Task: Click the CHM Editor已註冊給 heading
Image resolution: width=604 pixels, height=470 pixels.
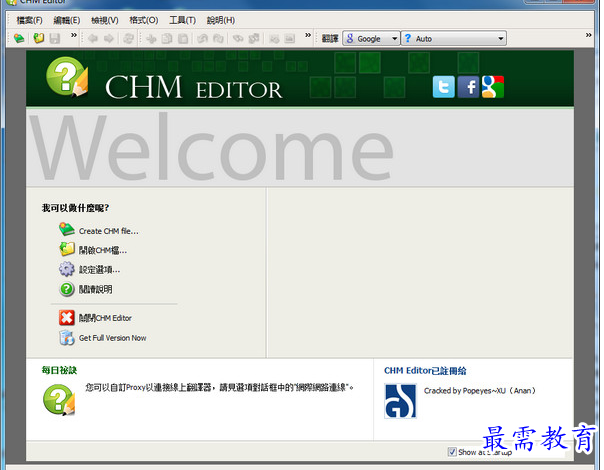Action: 425,371
